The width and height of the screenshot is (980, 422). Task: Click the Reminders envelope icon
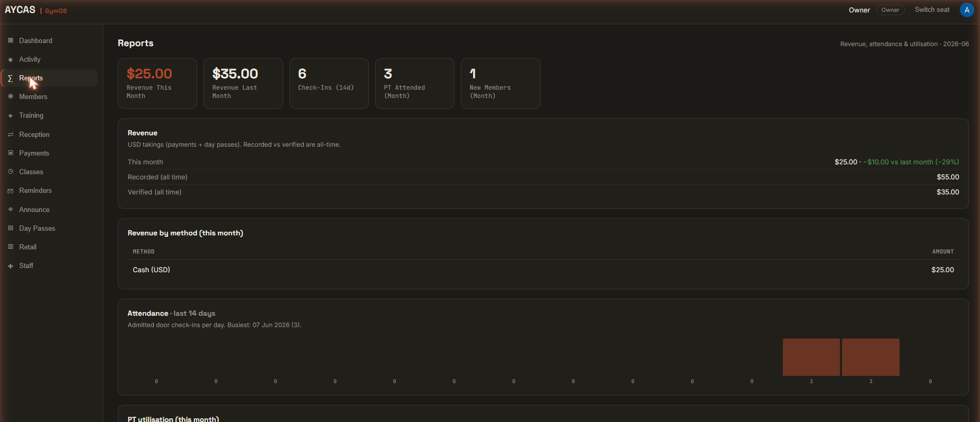tap(10, 191)
